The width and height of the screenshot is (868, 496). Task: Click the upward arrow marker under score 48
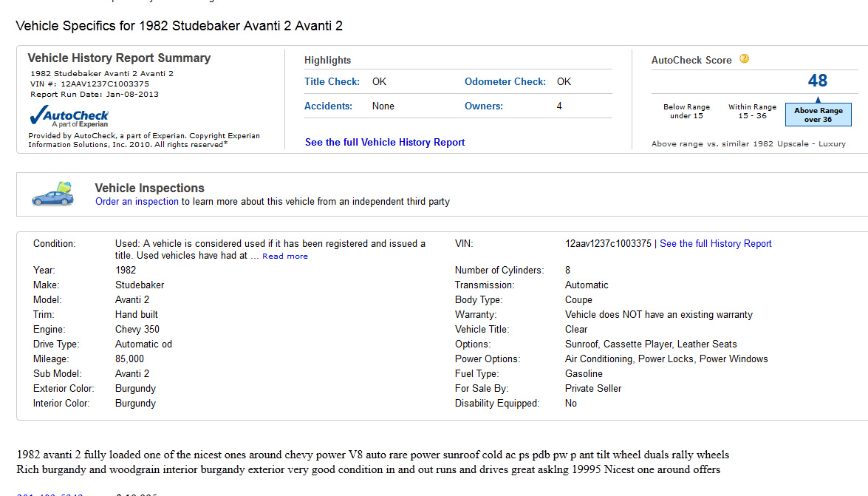[818, 98]
